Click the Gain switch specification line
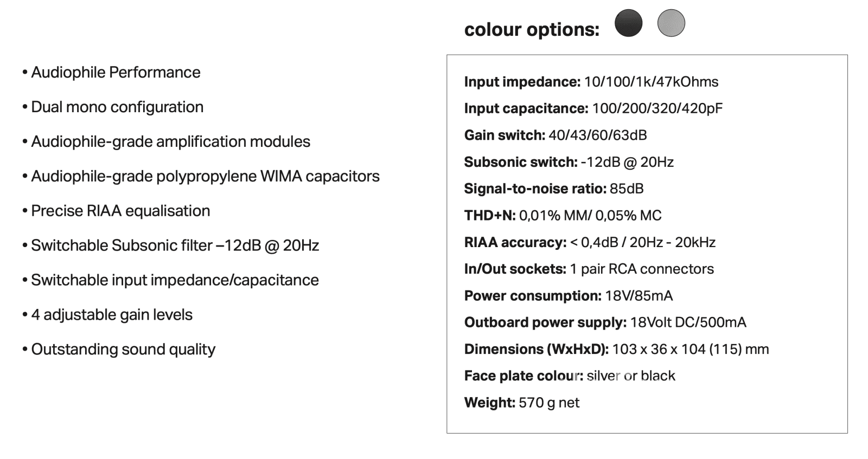Viewport: 868px width, 459px height. [x=555, y=135]
